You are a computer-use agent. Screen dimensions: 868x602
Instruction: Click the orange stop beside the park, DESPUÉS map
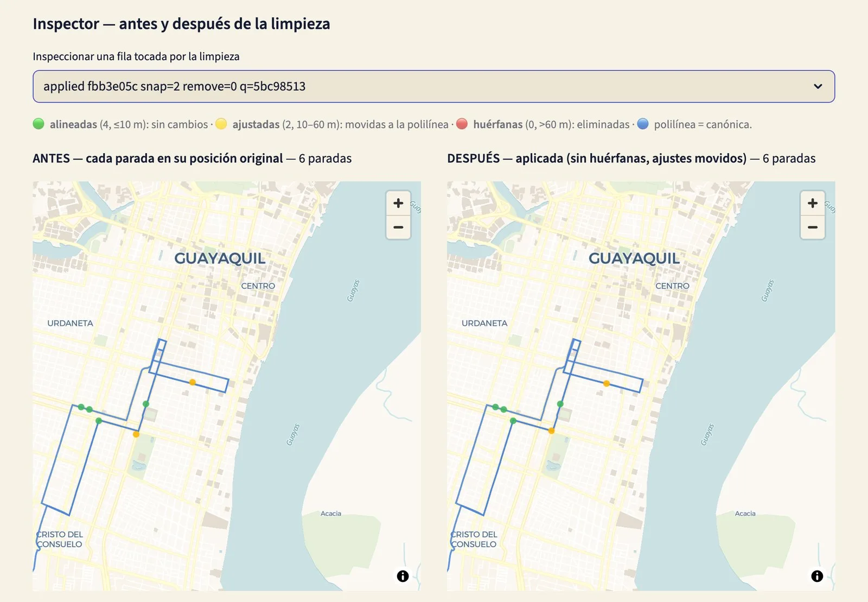coord(551,430)
